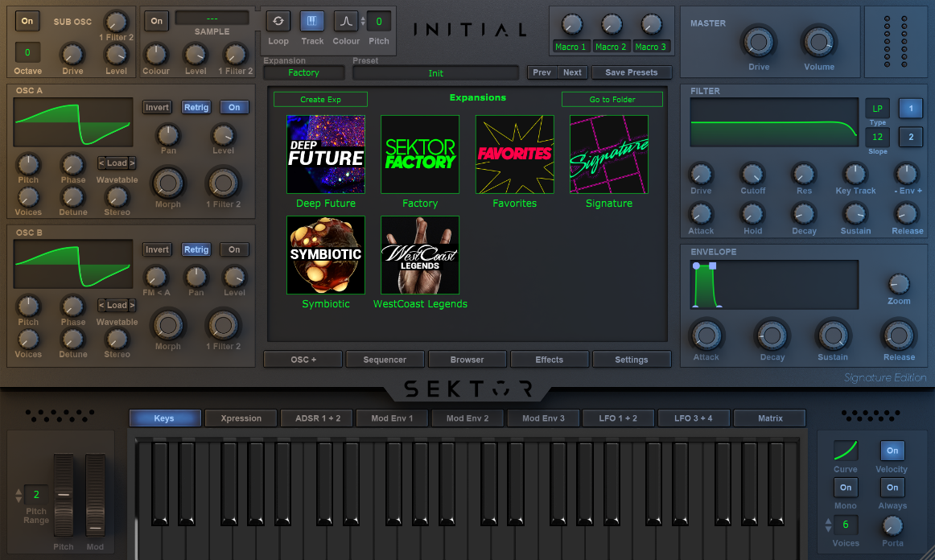Toggle OSC A Retrig

pyautogui.click(x=196, y=107)
